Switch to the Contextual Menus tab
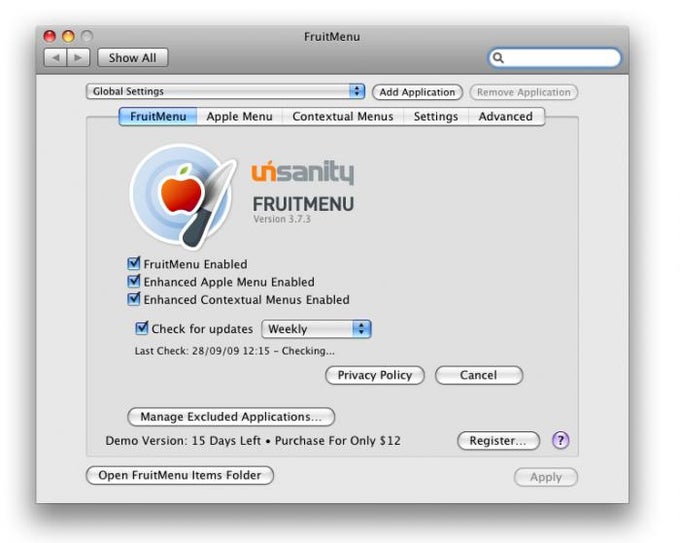The height and width of the screenshot is (543, 680). 343,117
